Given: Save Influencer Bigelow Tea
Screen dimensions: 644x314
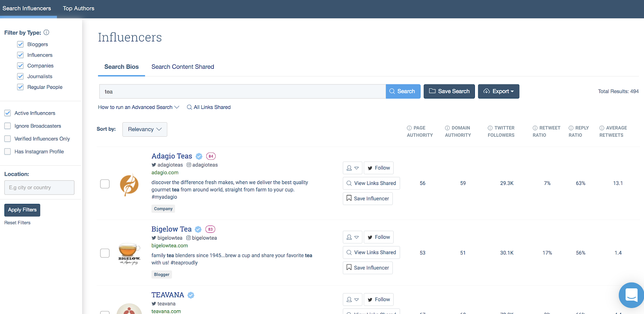Looking at the screenshot, I should pos(368,268).
